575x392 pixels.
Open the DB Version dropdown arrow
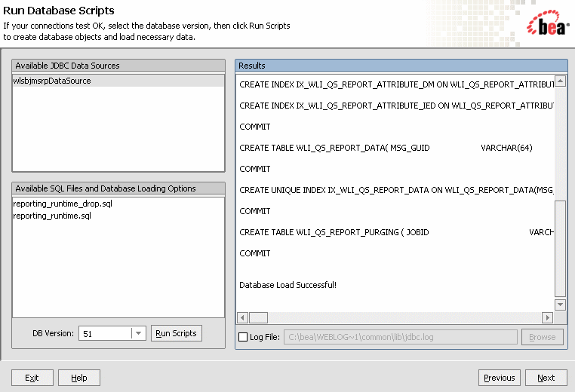pyautogui.click(x=138, y=333)
